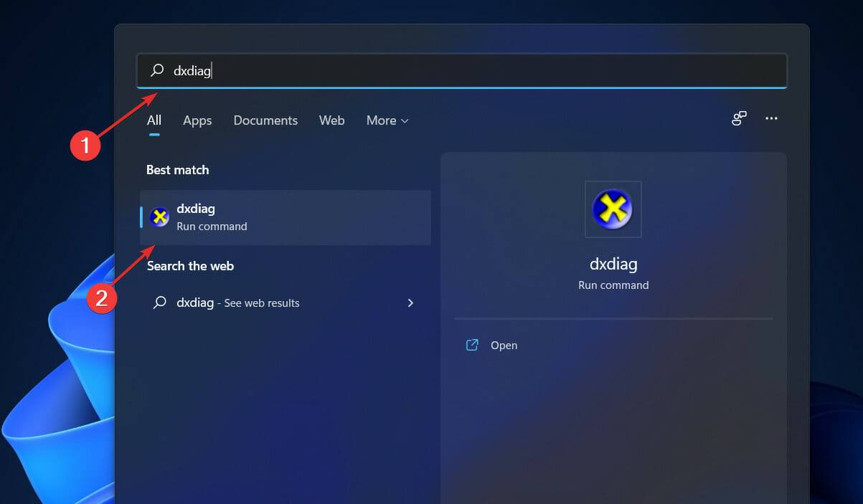This screenshot has width=863, height=504.
Task: Open the ellipsis options menu
Action: coord(771,118)
